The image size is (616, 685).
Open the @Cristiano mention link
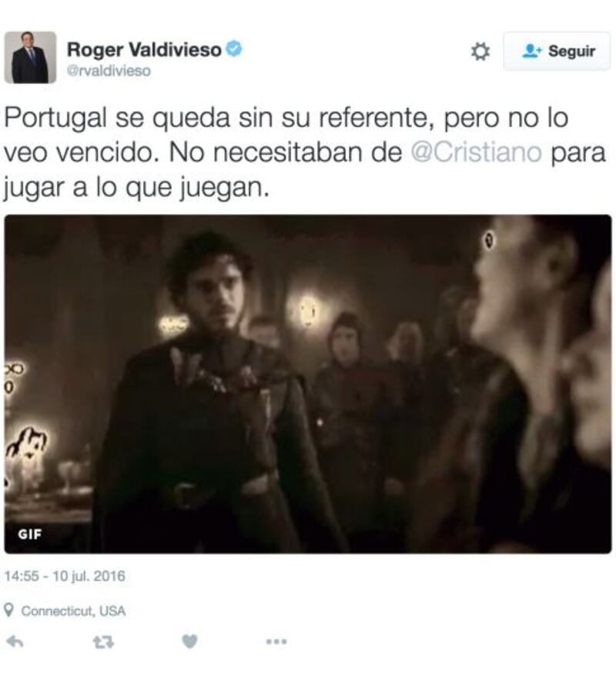(x=476, y=152)
